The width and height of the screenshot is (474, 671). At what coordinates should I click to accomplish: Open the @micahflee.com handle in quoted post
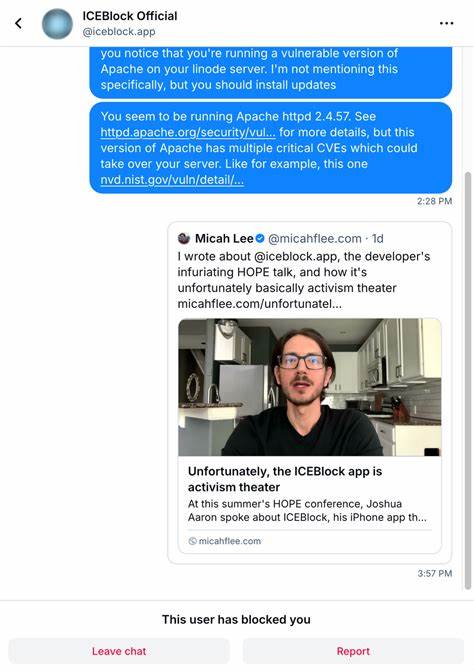(x=314, y=238)
